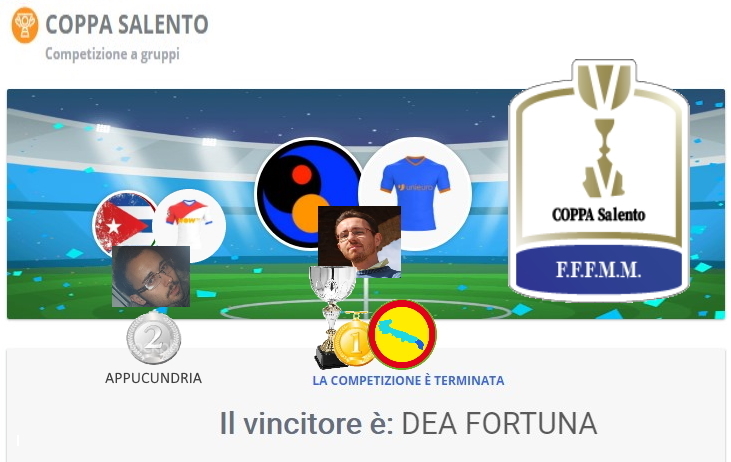Click the blue unieuro jersey icon
The image size is (731, 462).
pyautogui.click(x=415, y=193)
